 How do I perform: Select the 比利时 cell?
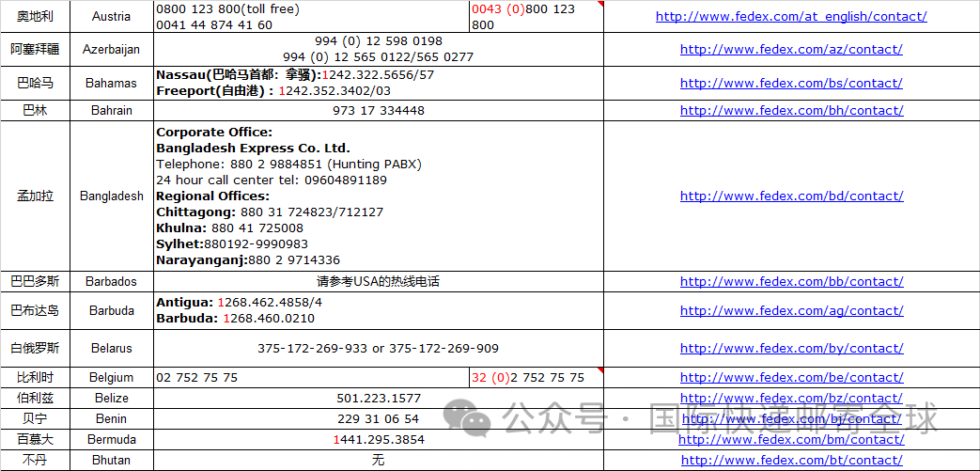[35, 377]
